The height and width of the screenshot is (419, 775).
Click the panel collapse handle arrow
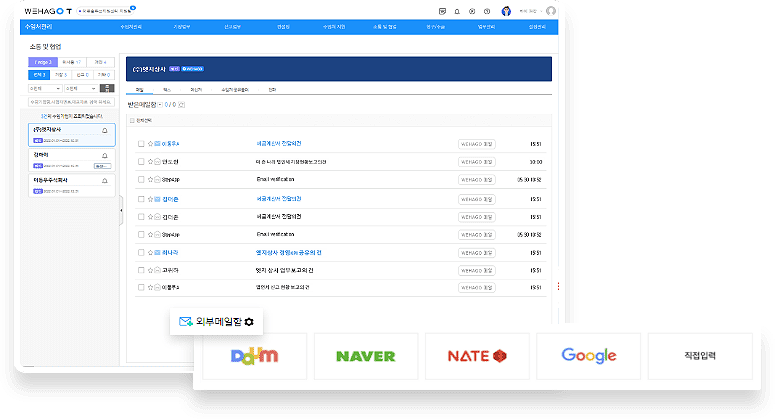click(x=121, y=210)
